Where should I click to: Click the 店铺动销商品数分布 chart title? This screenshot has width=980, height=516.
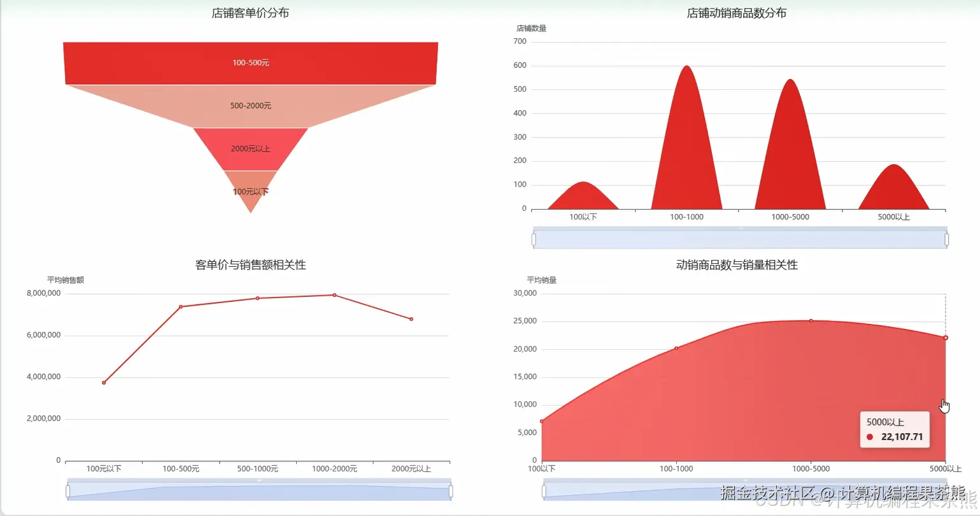point(737,13)
